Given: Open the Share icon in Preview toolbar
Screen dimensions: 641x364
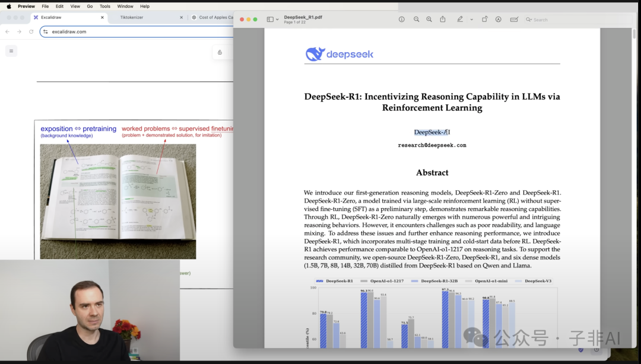Looking at the screenshot, I should [443, 19].
